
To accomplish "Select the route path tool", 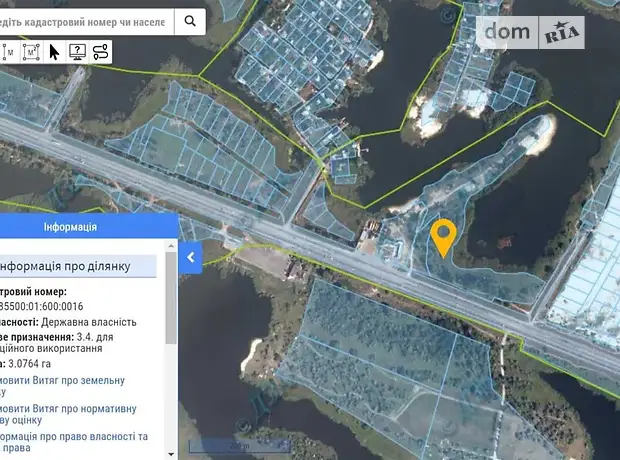I will (100, 52).
